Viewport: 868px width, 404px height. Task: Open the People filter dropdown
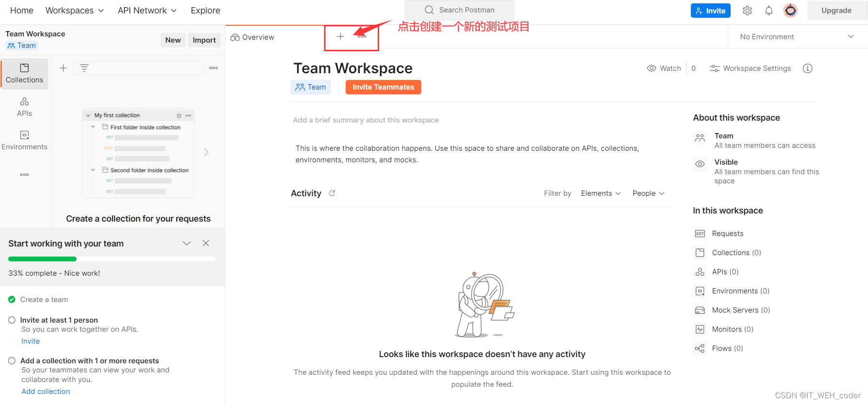648,193
